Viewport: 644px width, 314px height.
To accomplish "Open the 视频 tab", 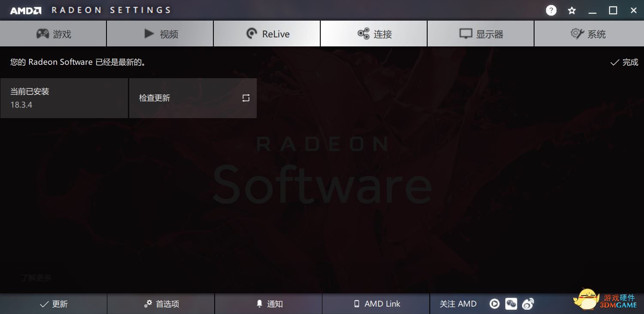I will [x=160, y=34].
